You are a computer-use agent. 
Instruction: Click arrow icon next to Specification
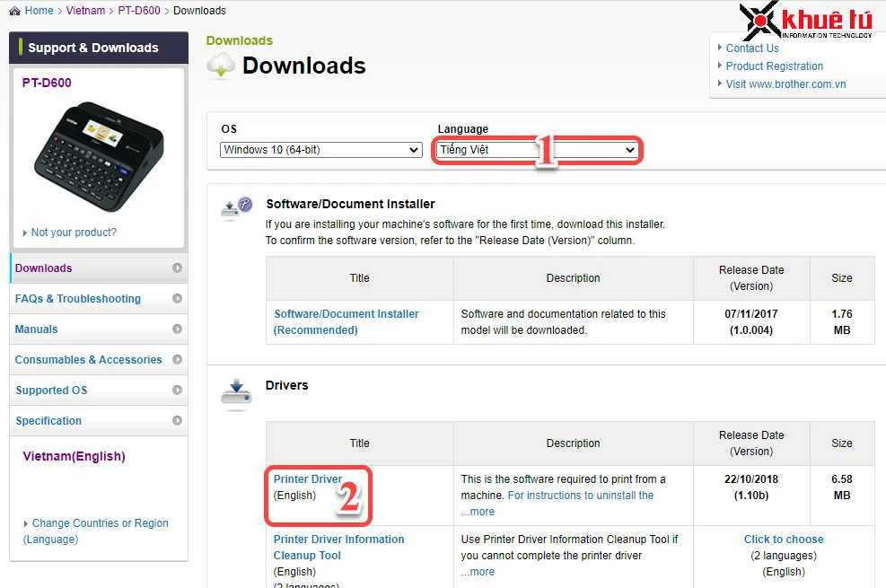177,421
